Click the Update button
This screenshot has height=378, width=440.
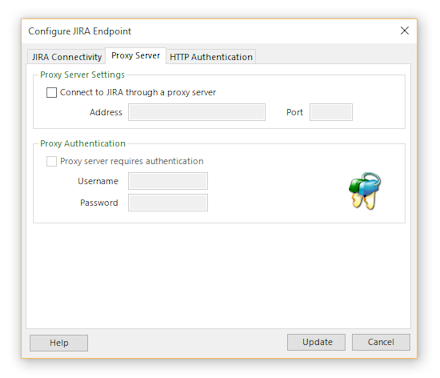pos(316,342)
